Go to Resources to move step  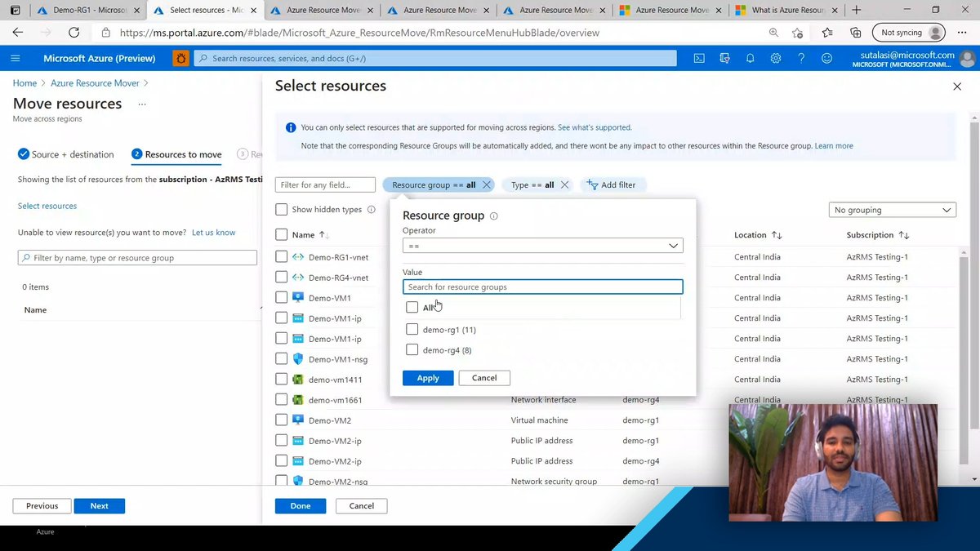pyautogui.click(x=176, y=154)
